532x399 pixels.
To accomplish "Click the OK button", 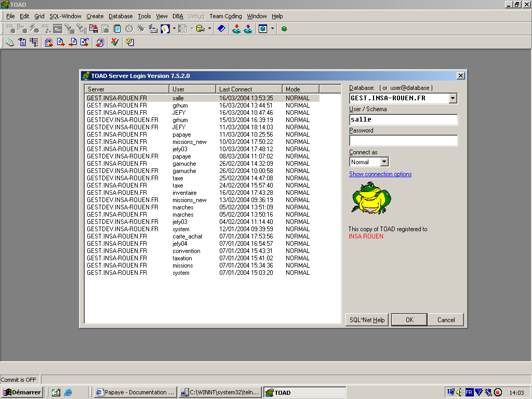I will (409, 320).
